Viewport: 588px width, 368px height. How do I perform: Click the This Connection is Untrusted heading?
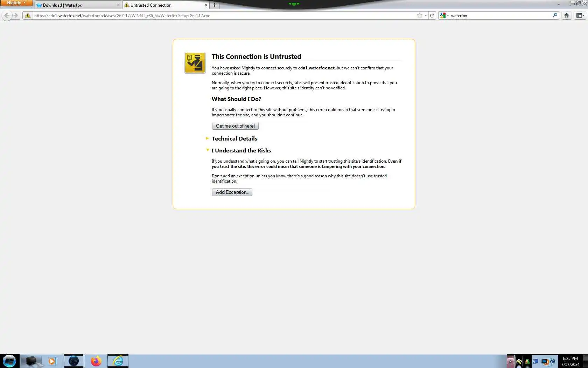point(256,56)
